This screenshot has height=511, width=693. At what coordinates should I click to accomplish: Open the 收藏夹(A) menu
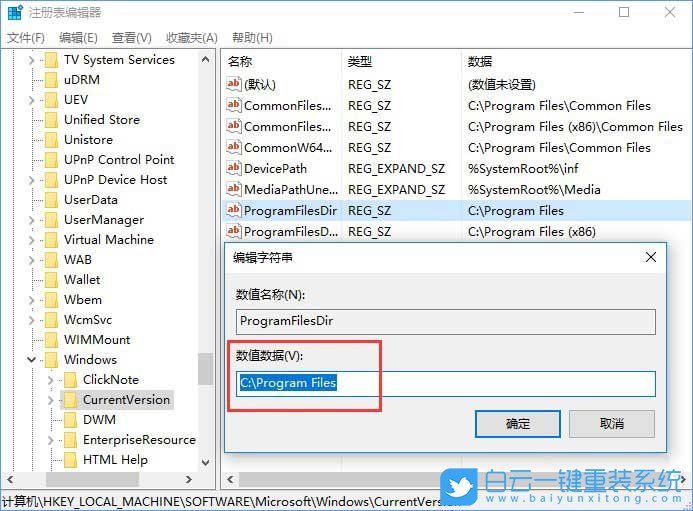[x=191, y=38]
